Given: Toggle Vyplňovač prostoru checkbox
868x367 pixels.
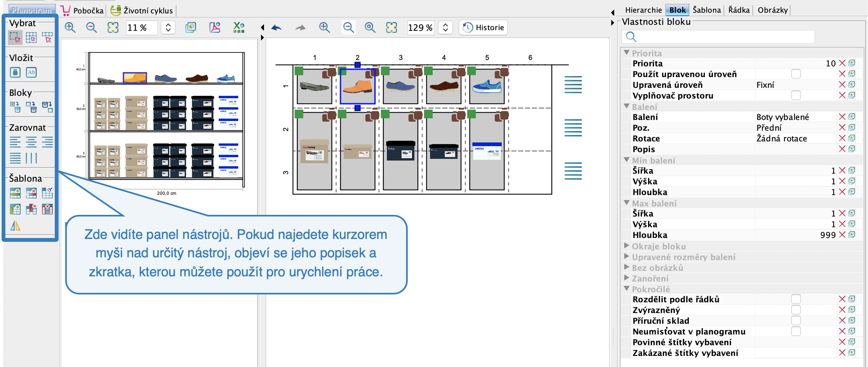Looking at the screenshot, I should pyautogui.click(x=796, y=95).
